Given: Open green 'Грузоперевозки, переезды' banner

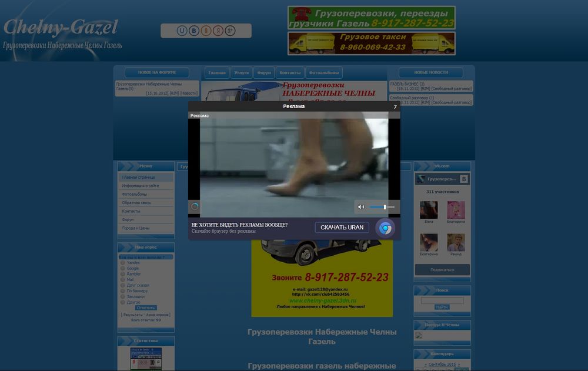Looking at the screenshot, I should coord(371,18).
